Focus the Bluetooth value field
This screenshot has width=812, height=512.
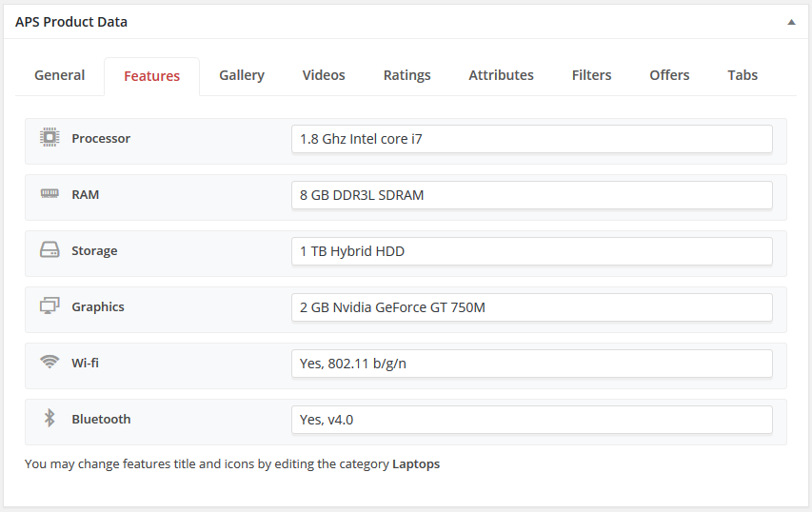[x=532, y=420]
